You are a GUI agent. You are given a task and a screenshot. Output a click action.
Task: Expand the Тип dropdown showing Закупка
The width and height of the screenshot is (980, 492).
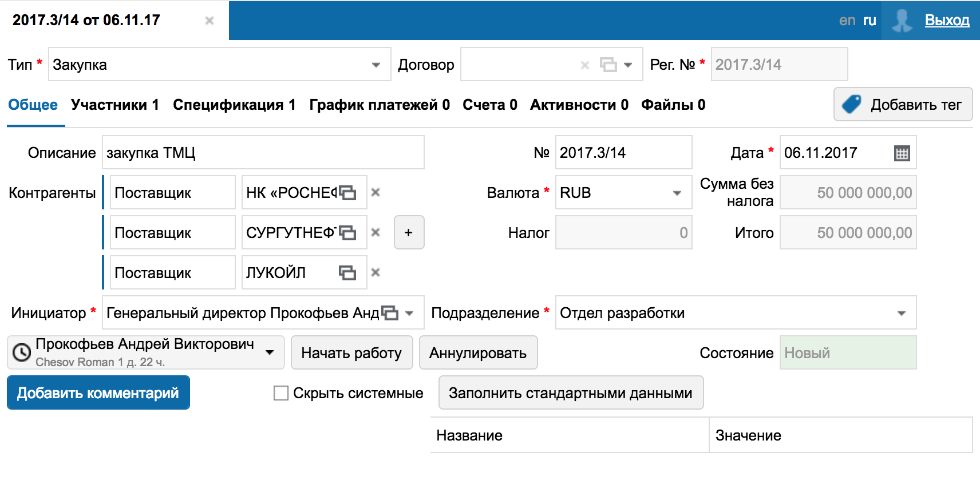click(376, 65)
